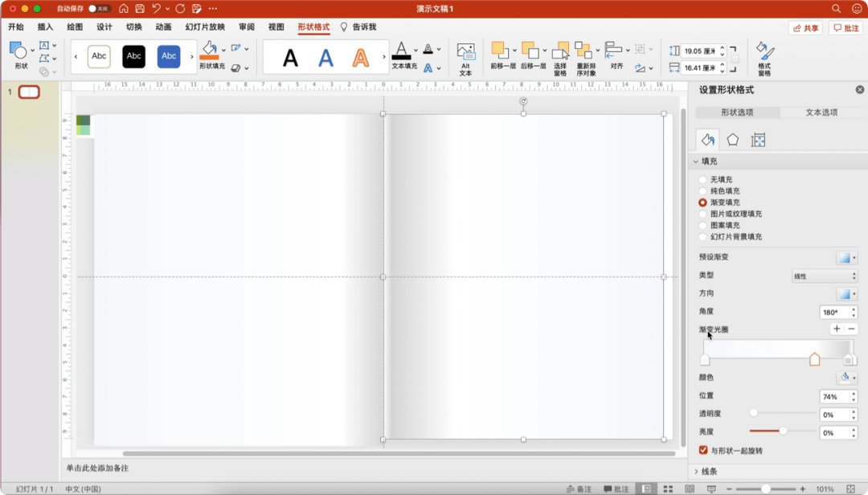Click the orange gradient stop marker
The image size is (868, 495).
pos(815,359)
